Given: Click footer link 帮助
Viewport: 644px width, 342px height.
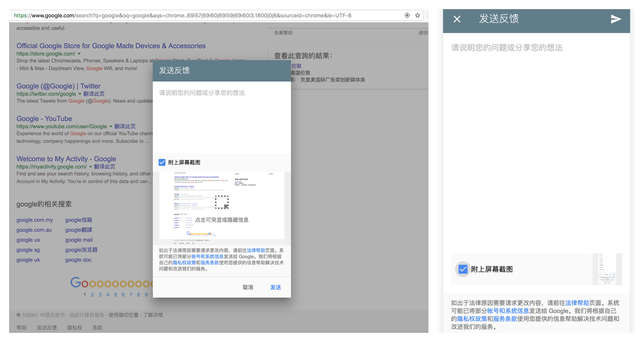Looking at the screenshot, I should [21, 328].
